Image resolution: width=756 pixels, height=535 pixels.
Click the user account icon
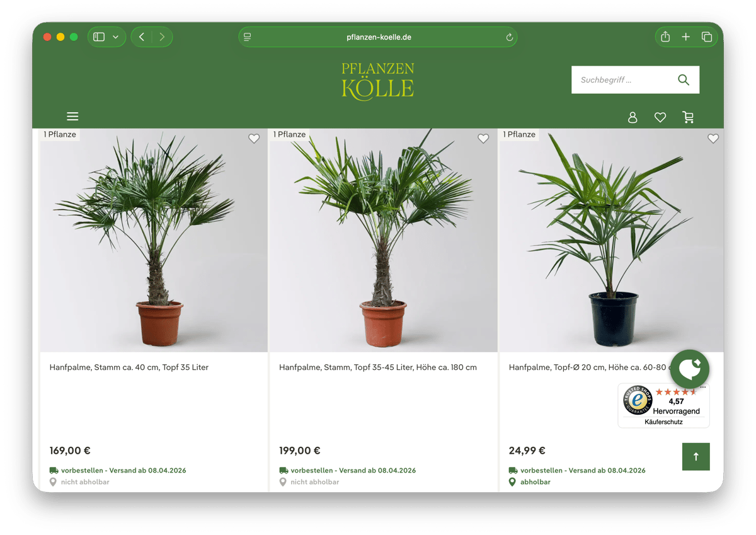pos(633,117)
